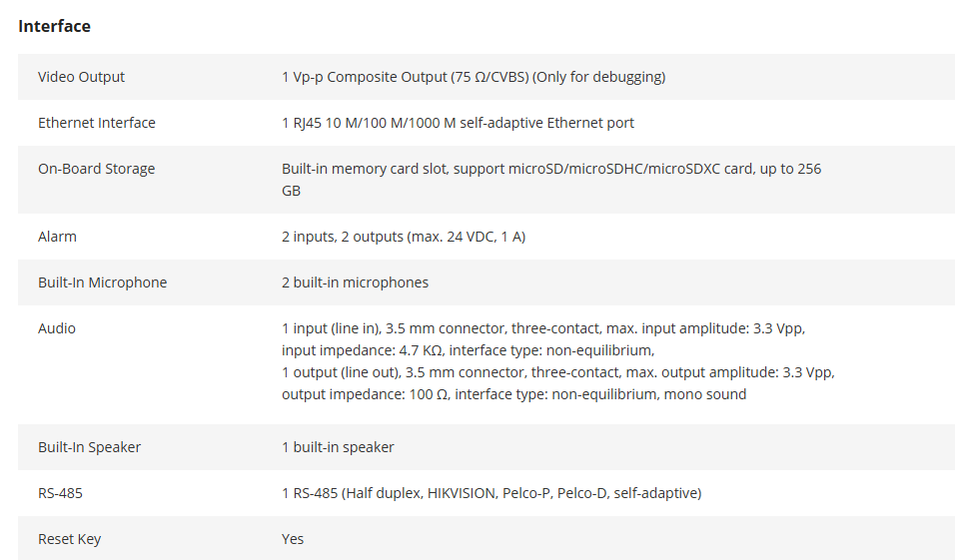Image resolution: width=975 pixels, height=560 pixels.
Task: Select the Alarm row label
Action: click(57, 237)
